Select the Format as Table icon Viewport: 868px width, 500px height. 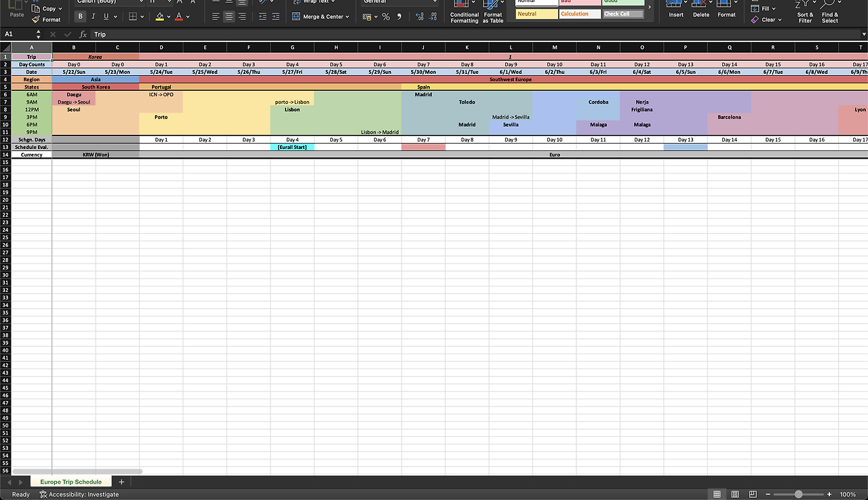(493, 12)
